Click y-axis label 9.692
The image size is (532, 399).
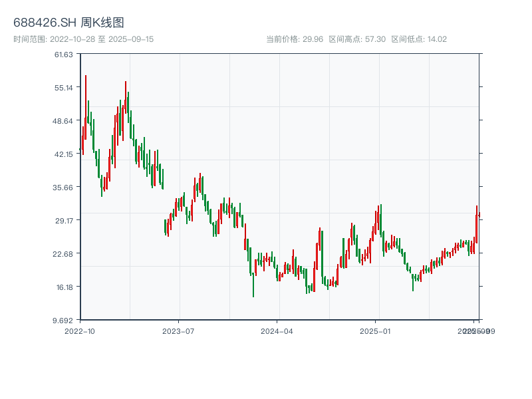click(63, 321)
